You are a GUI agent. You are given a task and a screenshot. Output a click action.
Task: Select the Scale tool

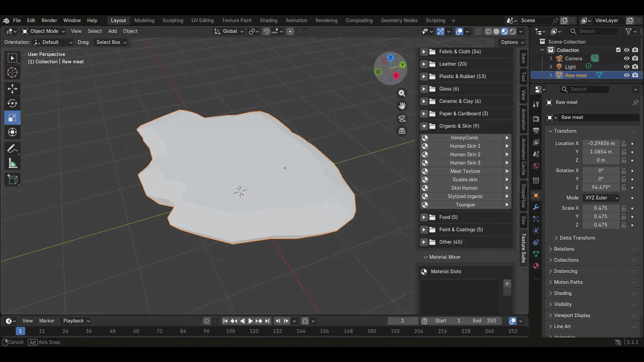pos(13,118)
